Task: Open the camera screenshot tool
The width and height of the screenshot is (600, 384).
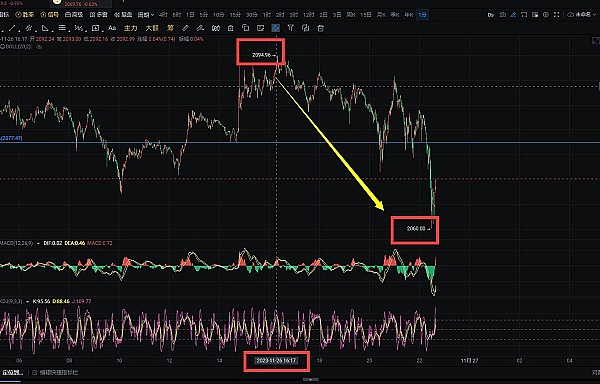Action: pyautogui.click(x=502, y=15)
